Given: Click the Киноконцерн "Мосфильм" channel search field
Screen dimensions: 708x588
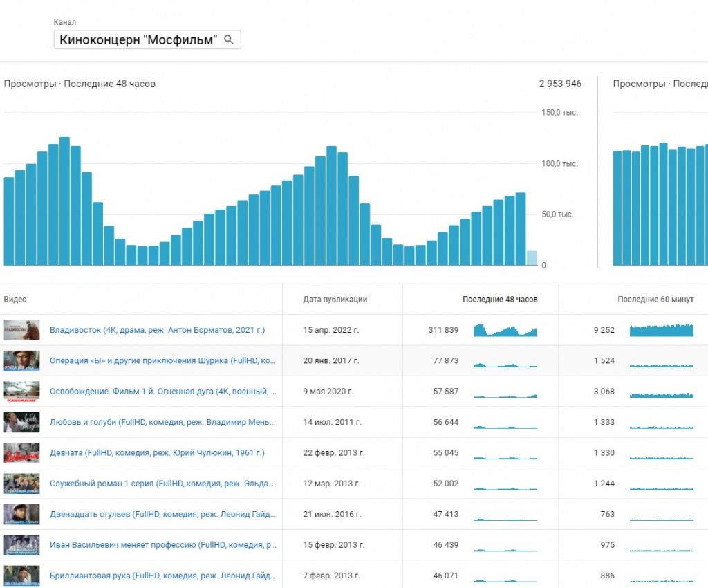Looking at the screenshot, I should (x=147, y=39).
